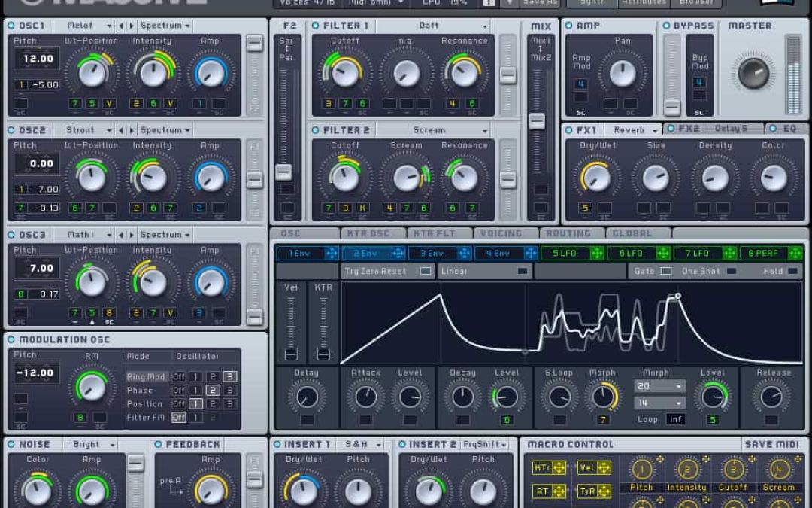Screen dimensions: 812x508
Task: Click the AT macro assign cross icon
Action: 559,491
